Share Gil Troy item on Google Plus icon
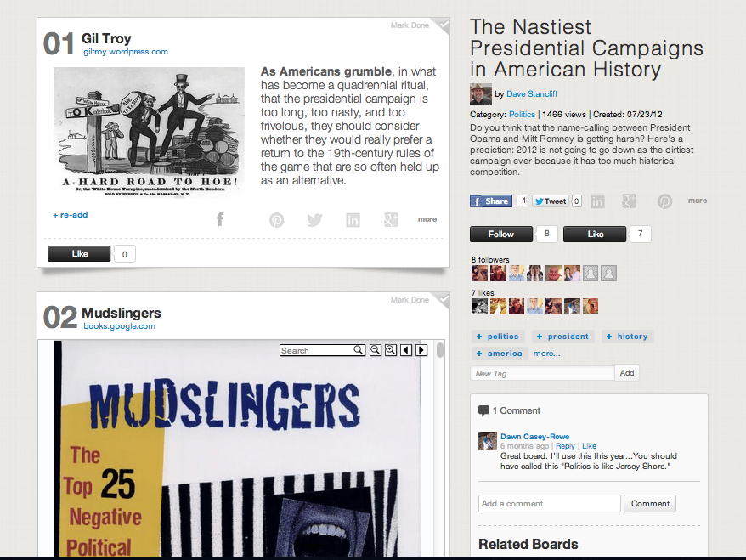This screenshot has height=560, width=746. pos(391,219)
